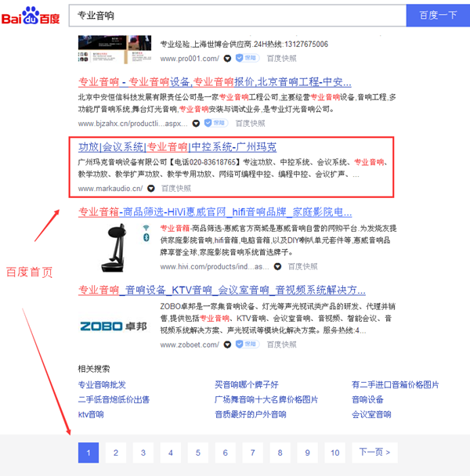This screenshot has width=470, height=476.
Task: Click the 保障 badge beside www.zoboet.com
Action: click(247, 344)
